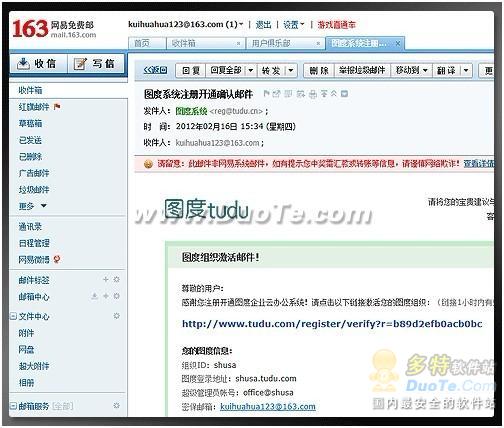The height and width of the screenshot is (428, 504).
Task: Click the gear icon on the 邮箱服务 row
Action: click(x=116, y=406)
